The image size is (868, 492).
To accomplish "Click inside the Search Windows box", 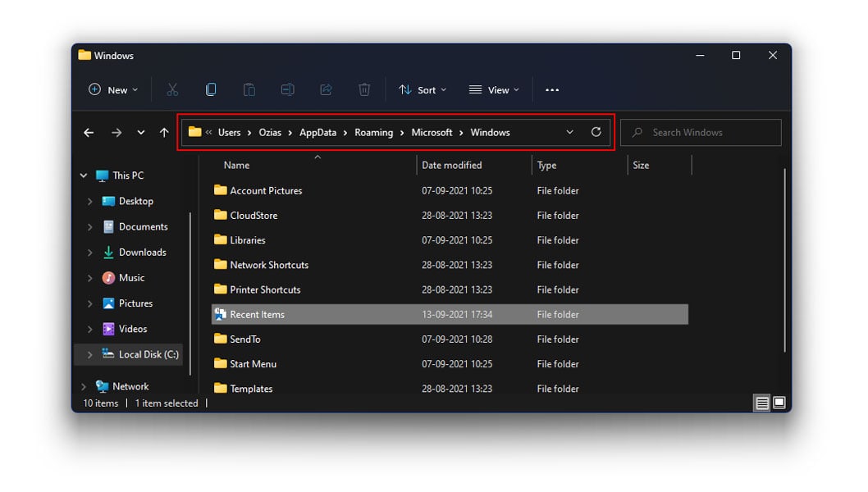I will pos(701,132).
